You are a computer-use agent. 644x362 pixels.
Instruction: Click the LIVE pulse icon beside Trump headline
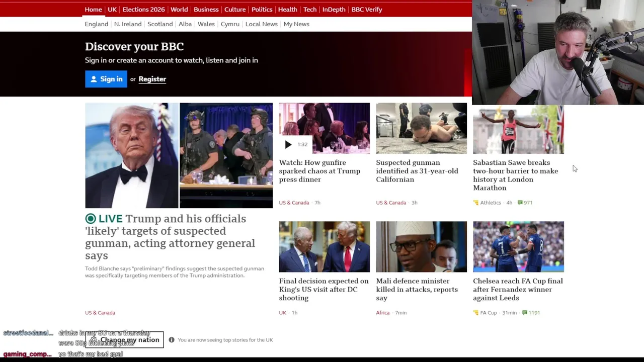tap(91, 219)
